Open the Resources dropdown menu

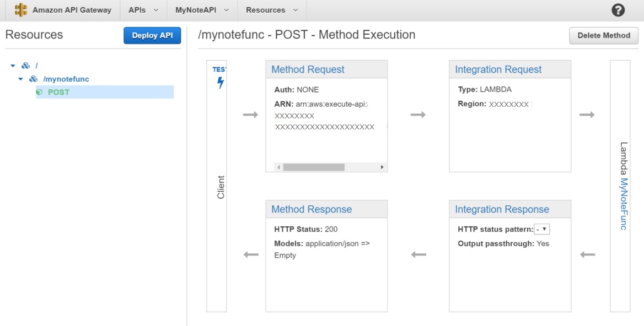pyautogui.click(x=272, y=10)
